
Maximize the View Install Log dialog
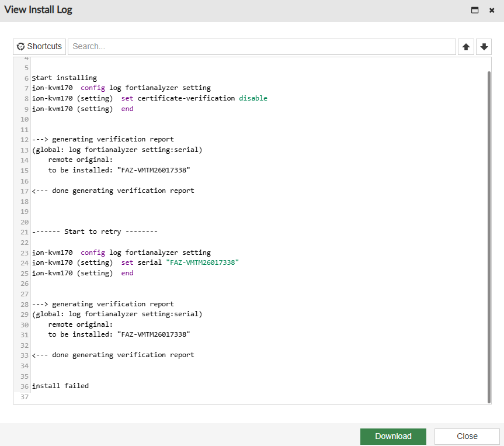[x=475, y=10]
